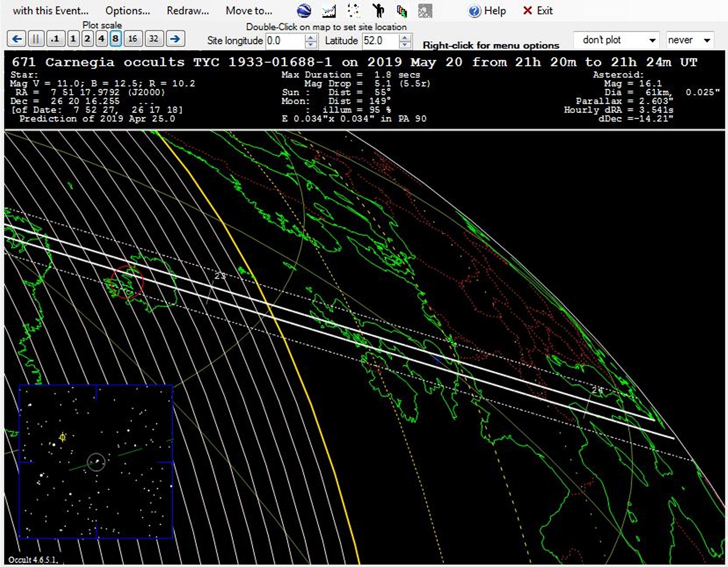Open Help
The height and width of the screenshot is (567, 728).
tap(488, 11)
